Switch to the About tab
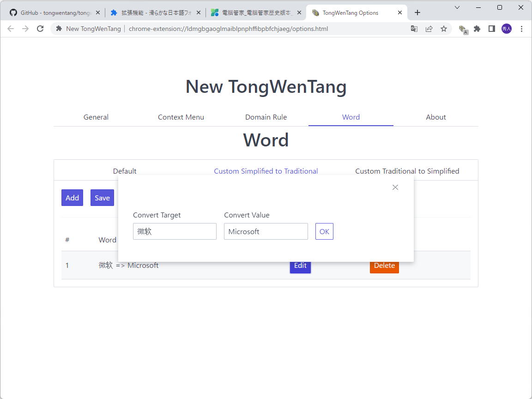Image resolution: width=532 pixels, height=399 pixels. pos(435,117)
